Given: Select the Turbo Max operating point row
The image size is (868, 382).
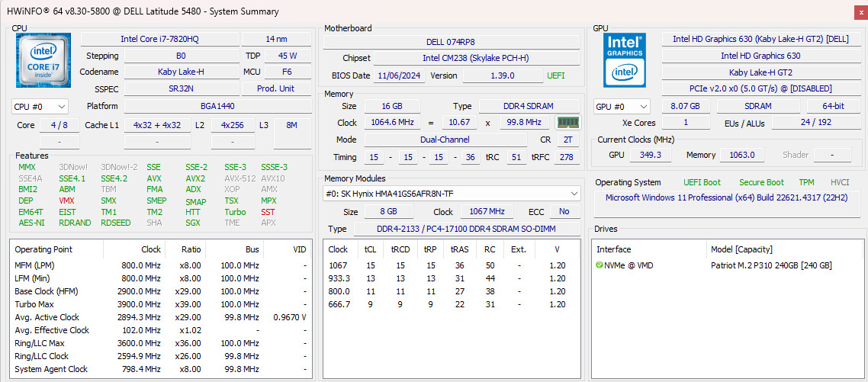Looking at the screenshot, I should click(160, 304).
